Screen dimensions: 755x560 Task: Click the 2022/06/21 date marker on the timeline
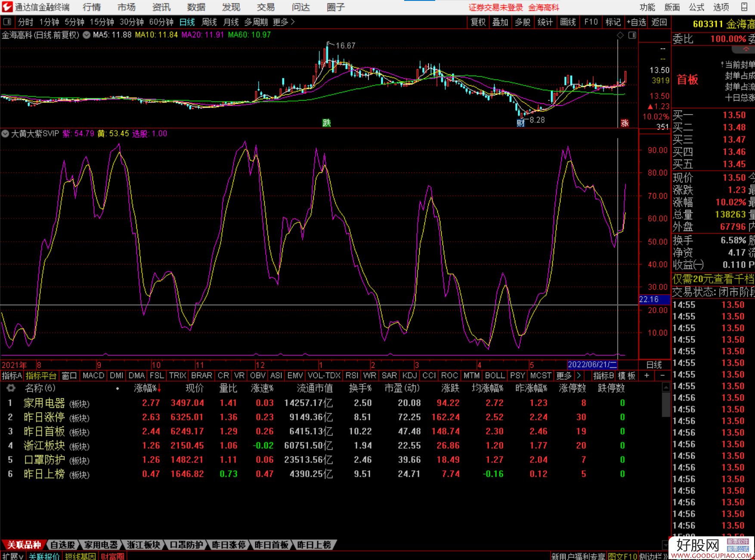coord(592,364)
